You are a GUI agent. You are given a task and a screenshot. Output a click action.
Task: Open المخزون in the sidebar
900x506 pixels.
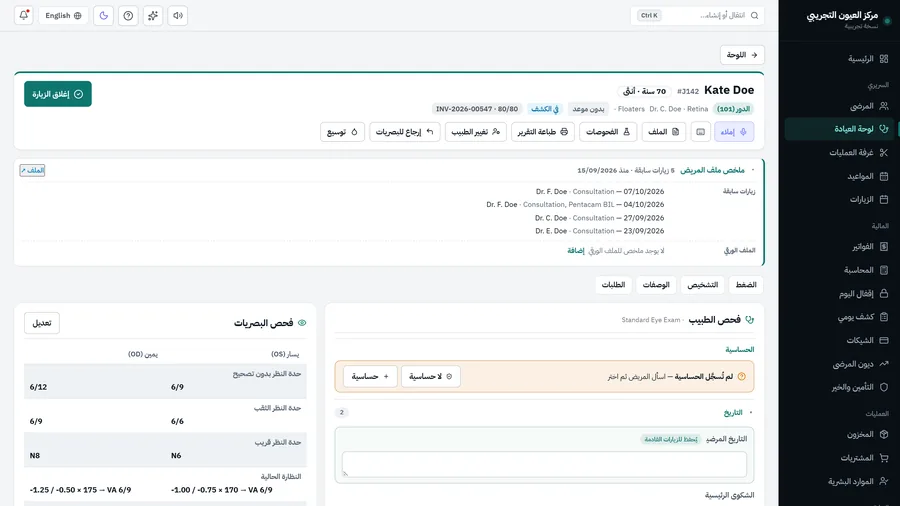(x=839, y=434)
